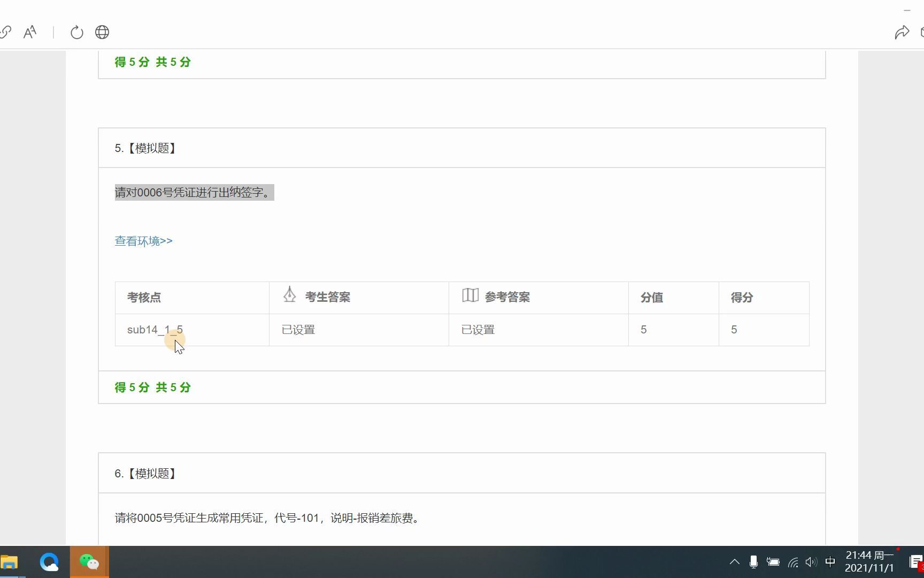Screen dimensions: 924x578
Task: Open the volume control in the tray
Action: pyautogui.click(x=811, y=562)
